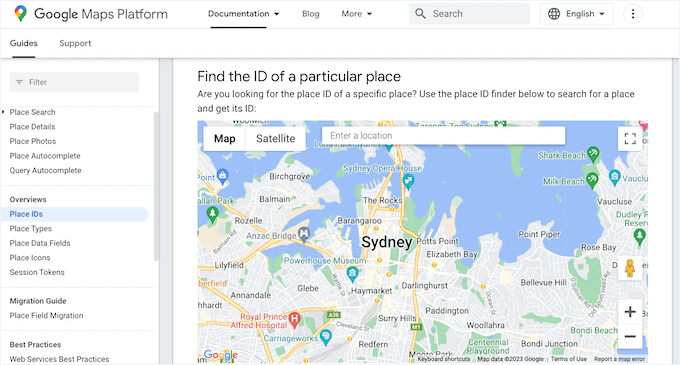Open Place Field Migration in sidebar

coord(46,316)
